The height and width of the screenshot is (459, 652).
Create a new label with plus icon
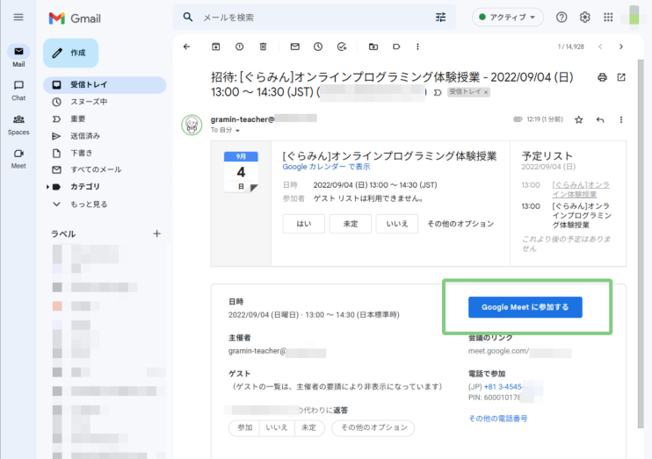tap(157, 234)
